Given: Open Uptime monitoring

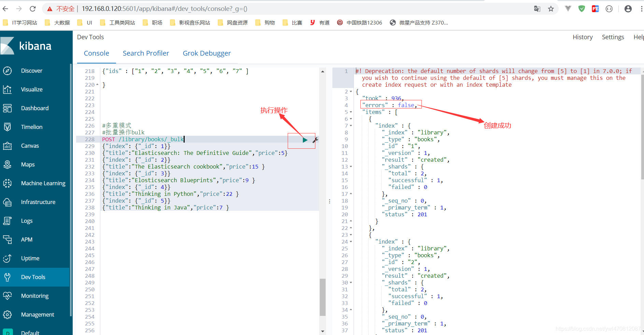Looking at the screenshot, I should pyautogui.click(x=30, y=258).
